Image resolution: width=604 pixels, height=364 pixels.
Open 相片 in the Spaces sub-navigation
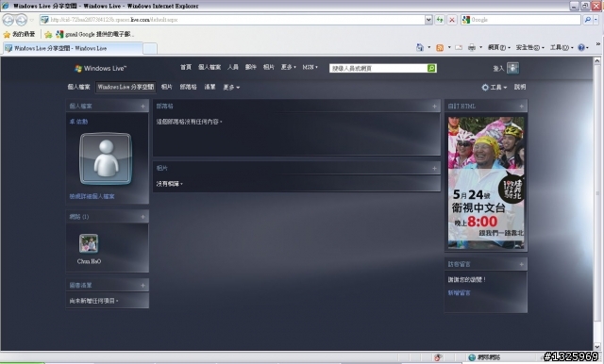pyautogui.click(x=166, y=88)
